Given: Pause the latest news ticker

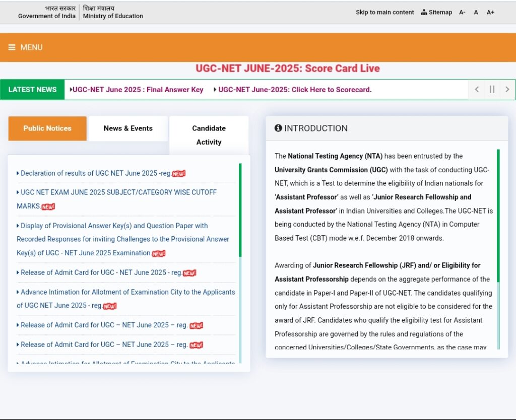Looking at the screenshot, I should click(x=492, y=89).
